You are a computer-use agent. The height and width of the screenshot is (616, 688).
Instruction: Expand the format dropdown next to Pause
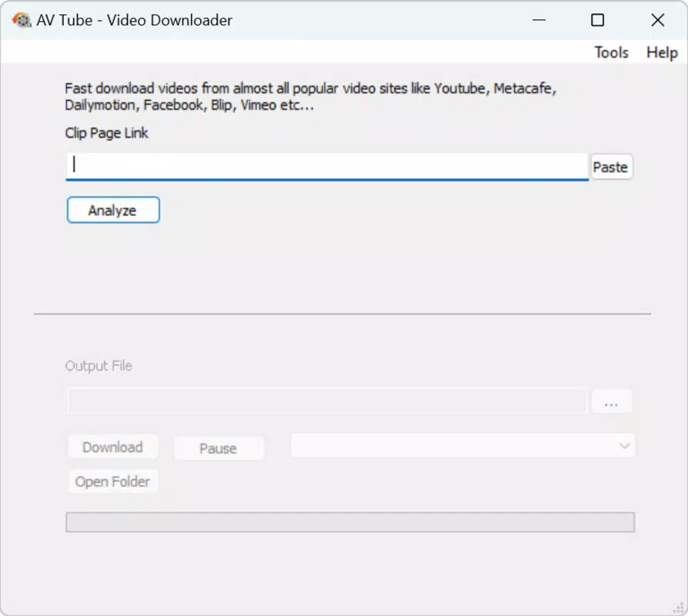point(463,445)
